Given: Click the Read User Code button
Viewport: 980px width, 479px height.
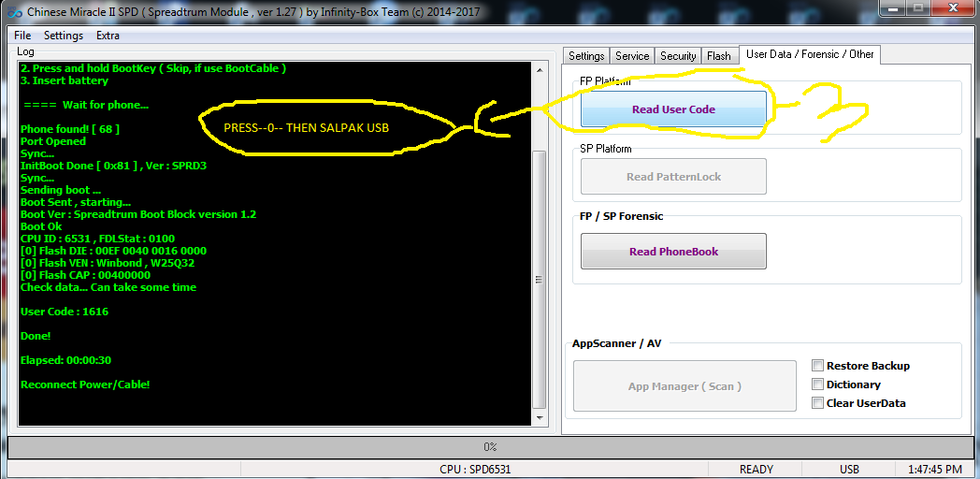Looking at the screenshot, I should click(x=673, y=109).
